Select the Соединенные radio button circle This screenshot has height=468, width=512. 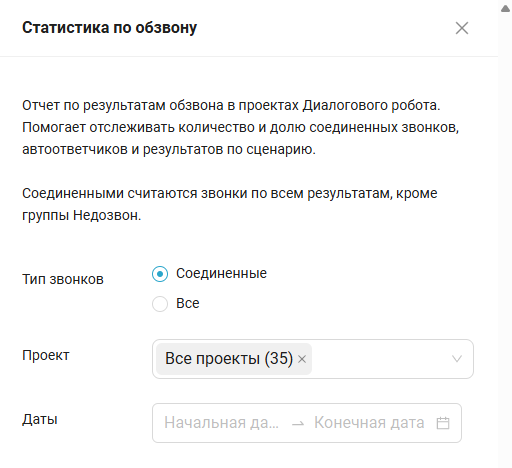[x=160, y=274]
